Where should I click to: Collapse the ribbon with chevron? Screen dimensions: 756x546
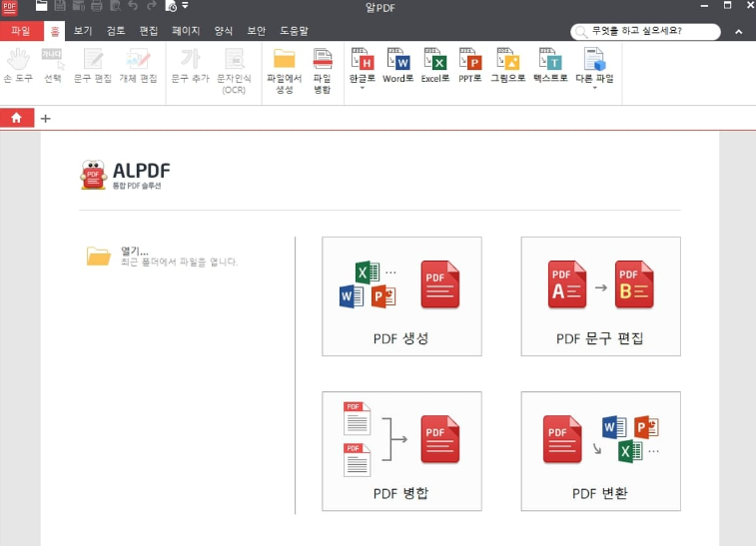pos(739,32)
